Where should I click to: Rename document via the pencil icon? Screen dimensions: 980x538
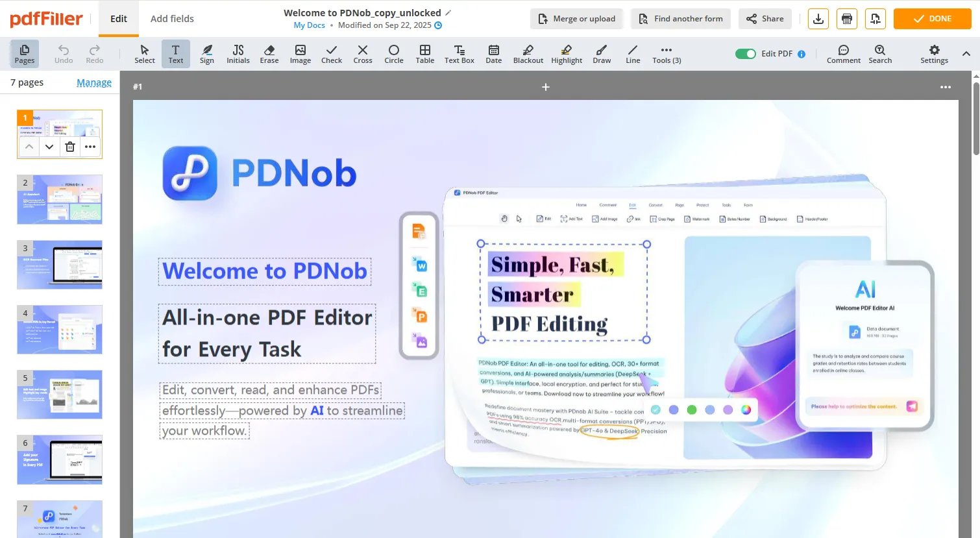pos(448,12)
